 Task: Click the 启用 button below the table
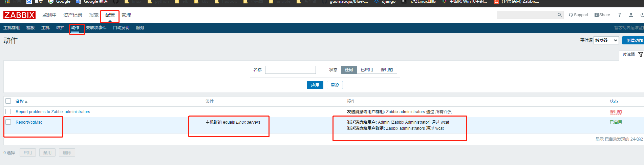click(x=28, y=153)
